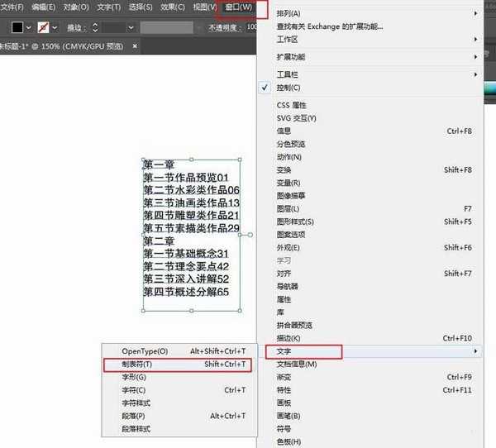Click the opacity value input field
This screenshot has width=496, height=448.
(x=251, y=27)
